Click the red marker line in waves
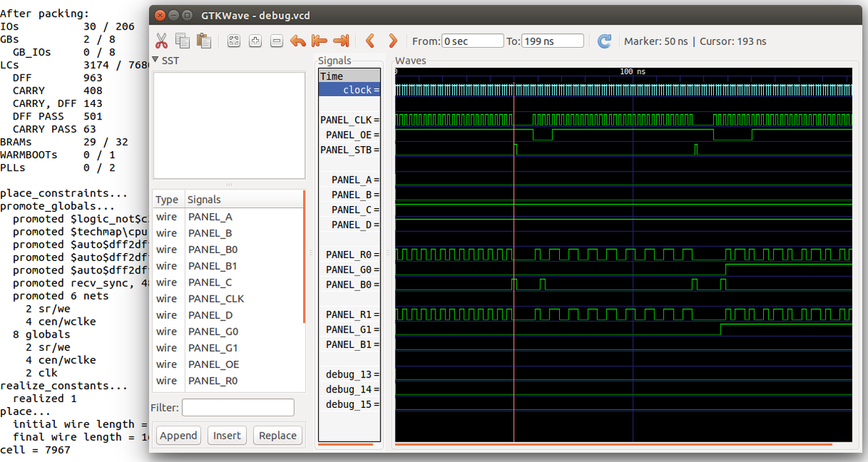The width and height of the screenshot is (868, 462). tap(514, 260)
